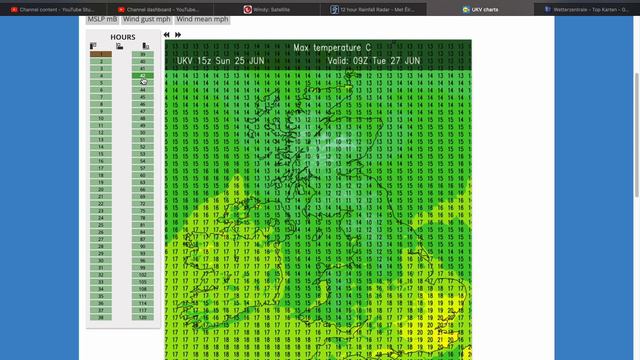Open the Windy: Satellite browser tab

pos(267,9)
